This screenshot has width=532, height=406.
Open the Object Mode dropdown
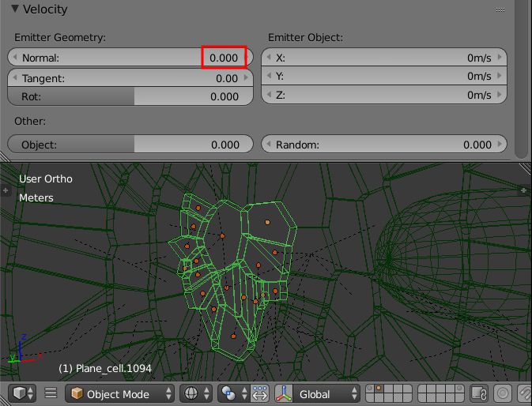point(119,393)
